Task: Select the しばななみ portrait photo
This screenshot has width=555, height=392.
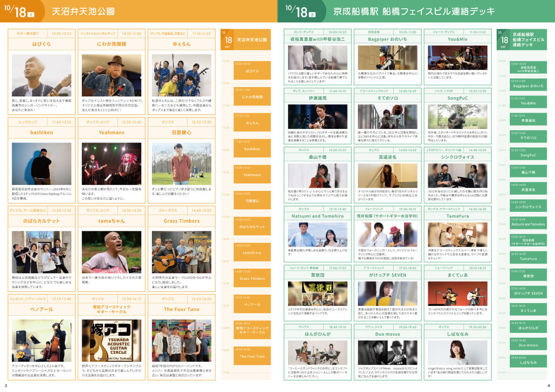Action: [457, 352]
